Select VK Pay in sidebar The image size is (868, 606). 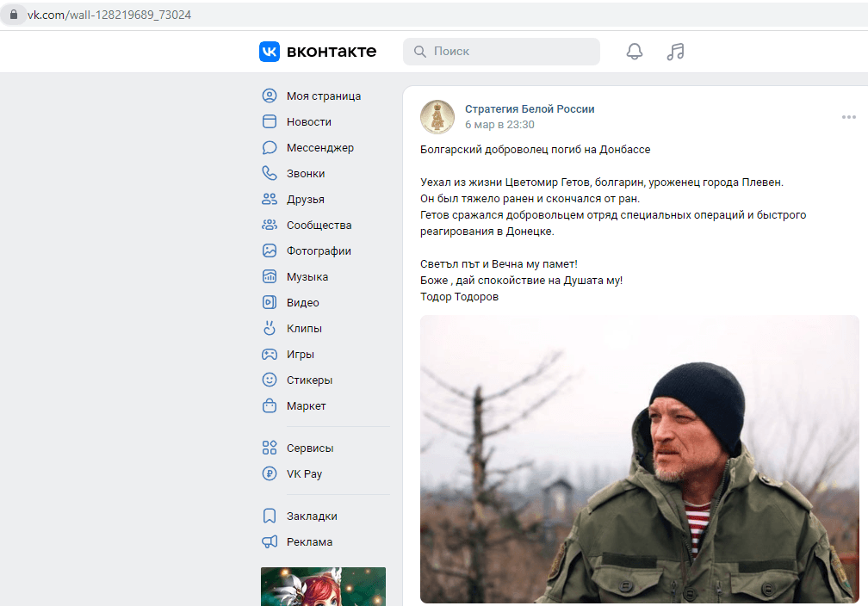tap(304, 473)
